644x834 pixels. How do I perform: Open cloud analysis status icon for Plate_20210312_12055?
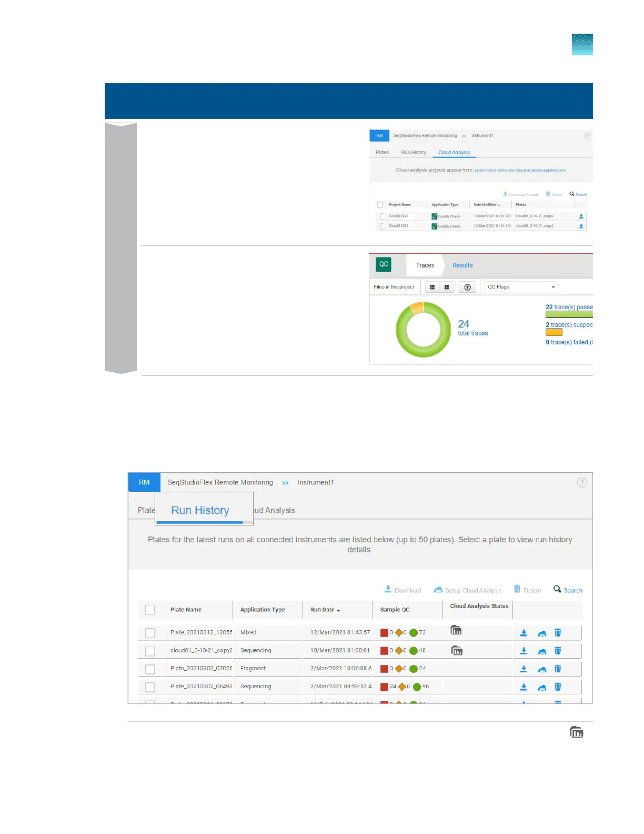(456, 630)
